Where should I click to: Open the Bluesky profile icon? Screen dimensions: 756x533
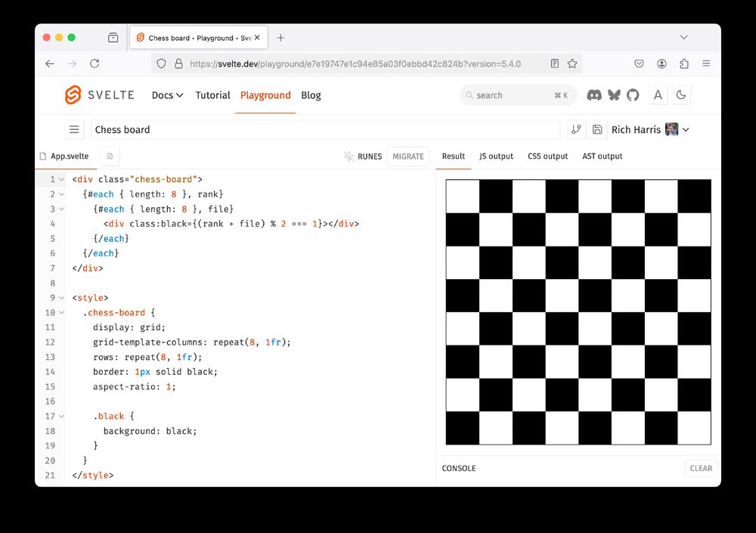(613, 95)
